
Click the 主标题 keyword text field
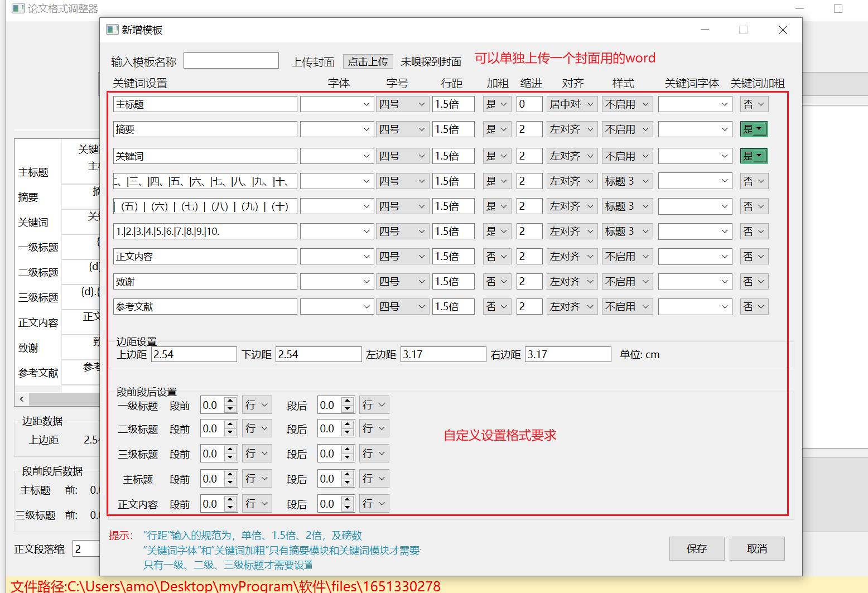[x=205, y=104]
